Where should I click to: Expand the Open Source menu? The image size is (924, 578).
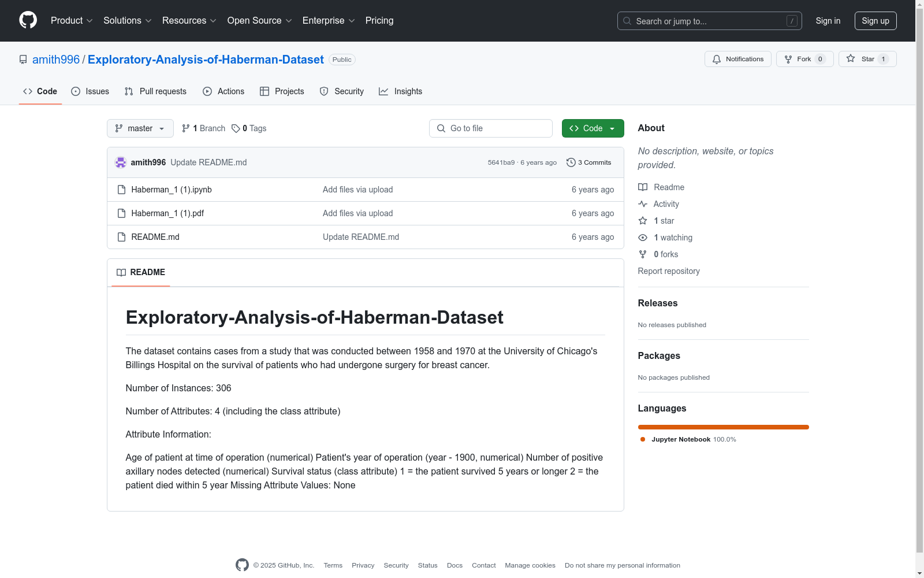click(260, 21)
